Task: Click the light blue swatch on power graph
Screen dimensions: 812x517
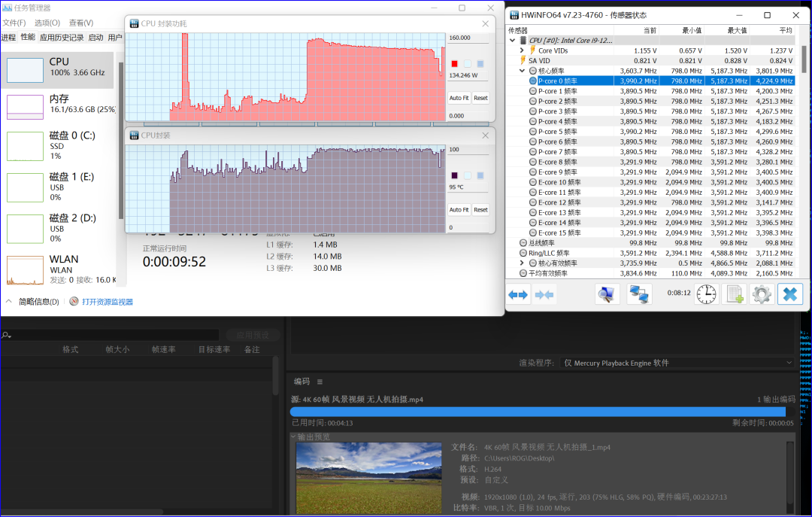Action: pyautogui.click(x=467, y=64)
